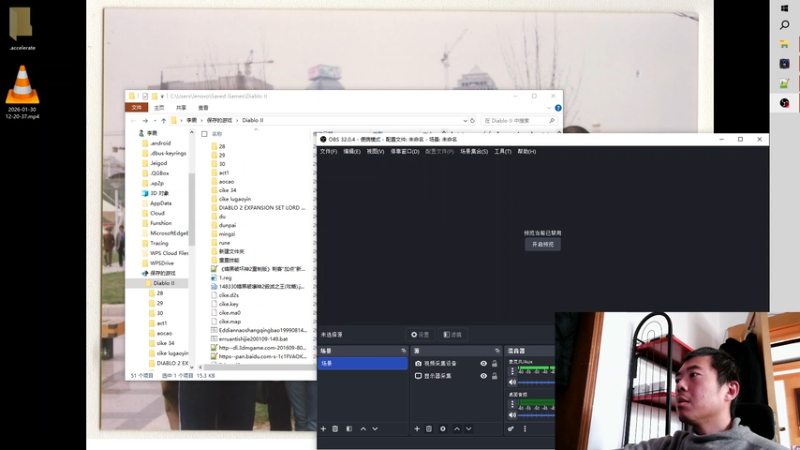
Task: Remove selected scene with scenes trash icon
Action: tap(335, 429)
